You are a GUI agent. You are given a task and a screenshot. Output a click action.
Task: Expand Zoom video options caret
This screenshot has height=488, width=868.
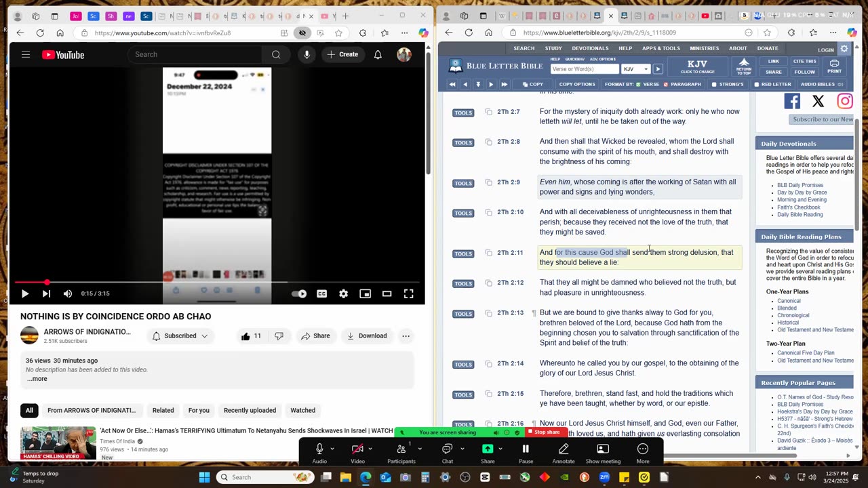click(x=370, y=449)
